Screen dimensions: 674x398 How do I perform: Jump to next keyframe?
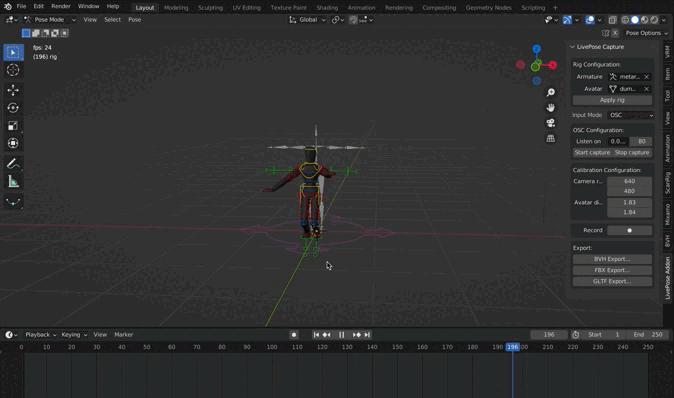[x=356, y=335]
